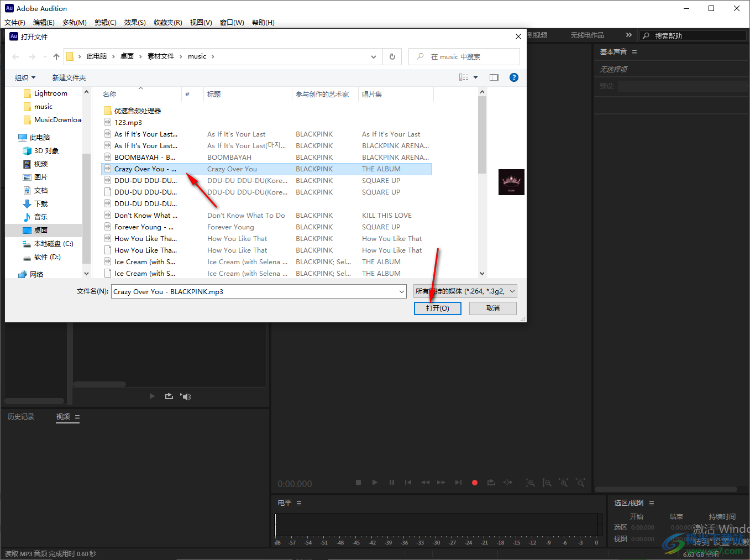Click zoom out amplitude icon
This screenshot has height=560, width=750.
coord(547,483)
